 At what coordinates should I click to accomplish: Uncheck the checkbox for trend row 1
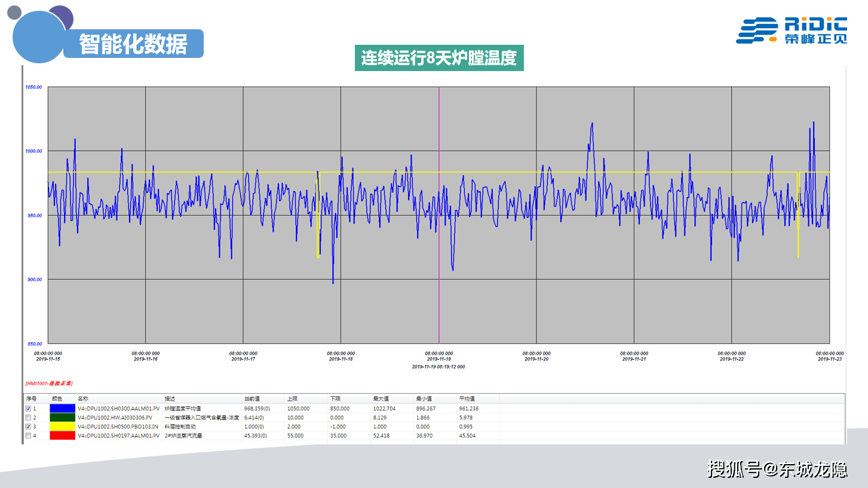point(28,409)
